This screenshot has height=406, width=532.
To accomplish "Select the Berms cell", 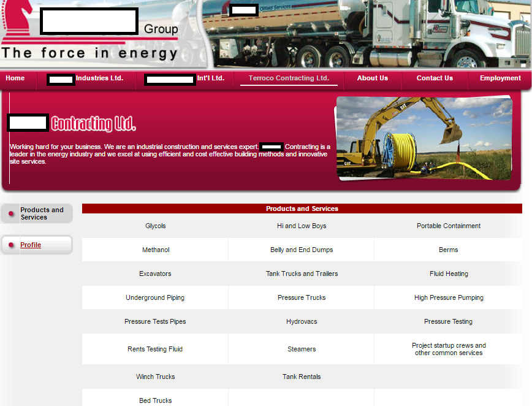I will click(x=449, y=250).
